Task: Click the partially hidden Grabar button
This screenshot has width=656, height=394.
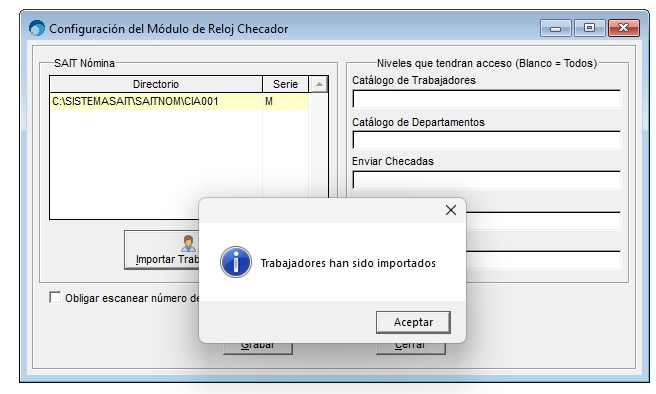Action: point(258,348)
